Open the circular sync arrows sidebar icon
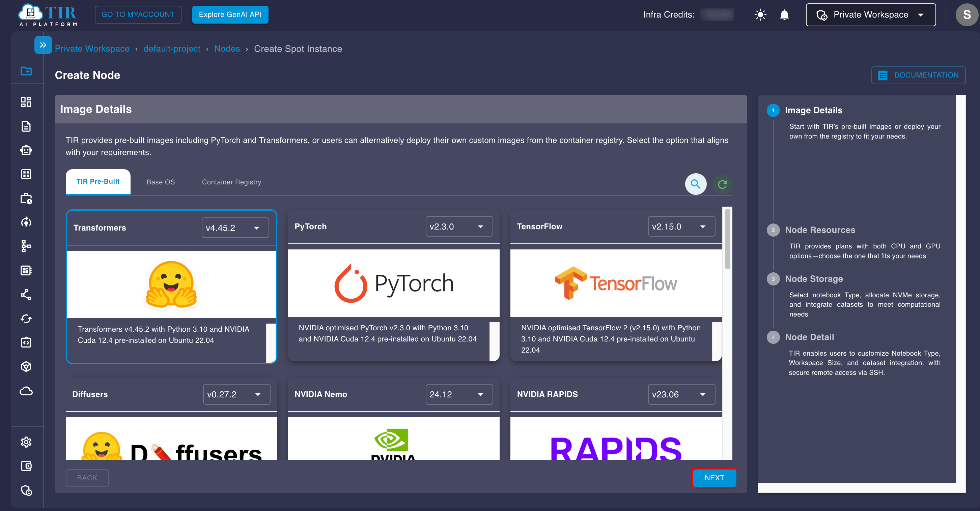Image resolution: width=980 pixels, height=511 pixels. point(26,319)
